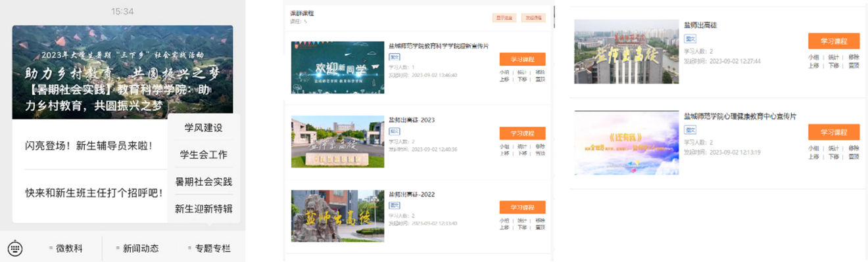Click 学习课程 for 心理健康教育中心宣传片
This screenshot has height=262, width=868.
pos(833,132)
